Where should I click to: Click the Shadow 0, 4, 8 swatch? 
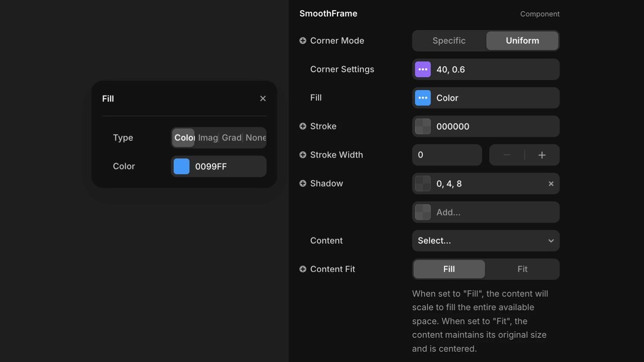(423, 183)
